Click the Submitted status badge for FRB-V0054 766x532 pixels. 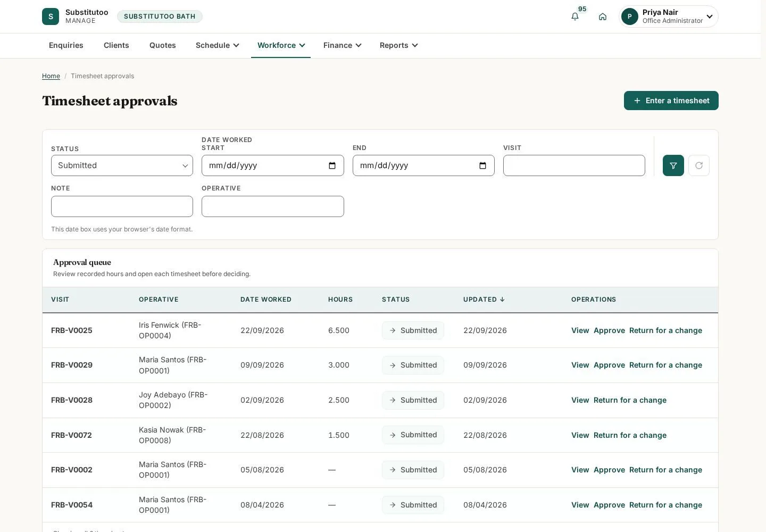(413, 505)
